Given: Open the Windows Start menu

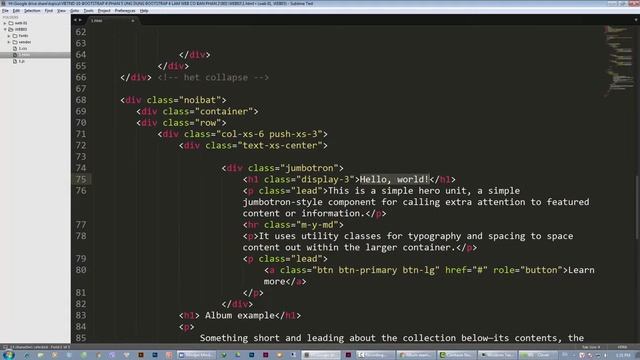Looking at the screenshot, I should (x=9, y=355).
